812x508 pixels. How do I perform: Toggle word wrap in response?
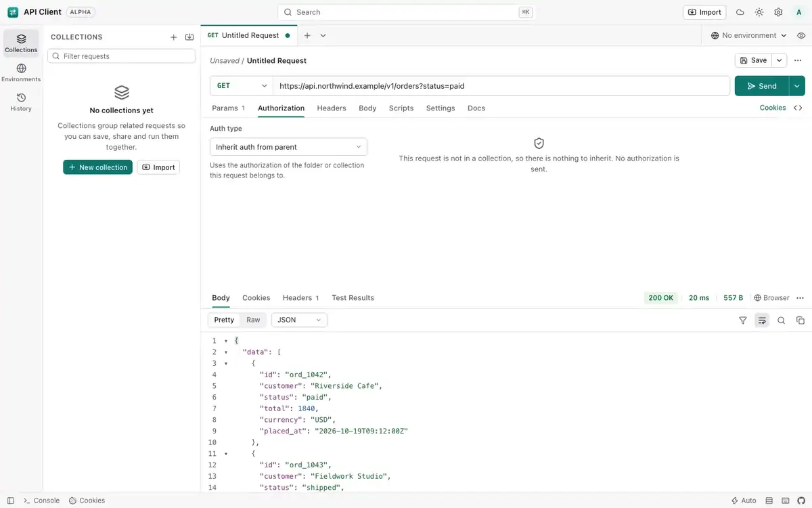coord(762,320)
